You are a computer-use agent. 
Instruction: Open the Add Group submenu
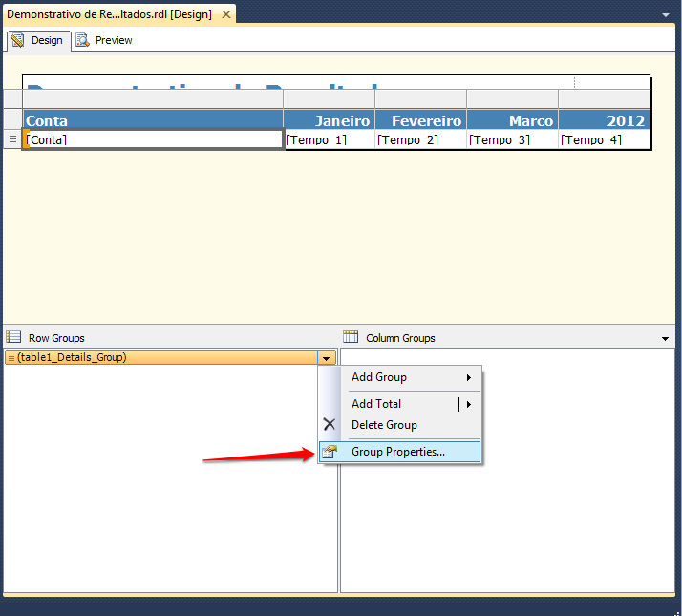[x=399, y=377]
